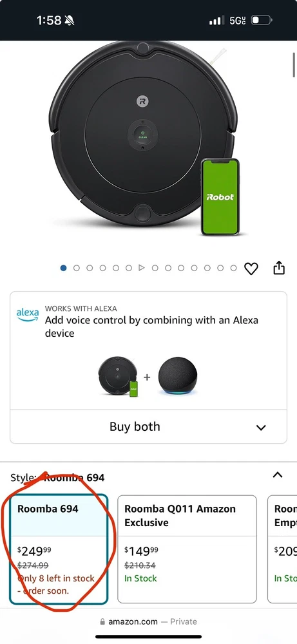Tap the share icon
The image size is (297, 644).
279,267
